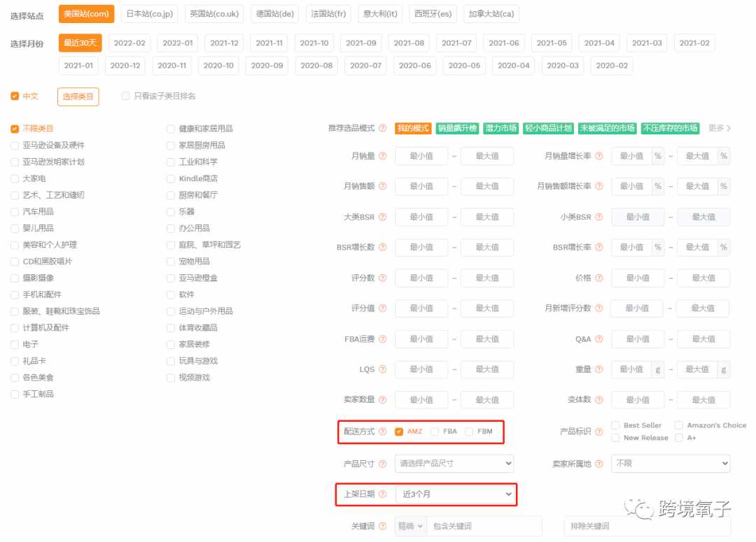The width and height of the screenshot is (756, 542).
Task: Open help icon next to 变体数
Action: tap(598, 400)
